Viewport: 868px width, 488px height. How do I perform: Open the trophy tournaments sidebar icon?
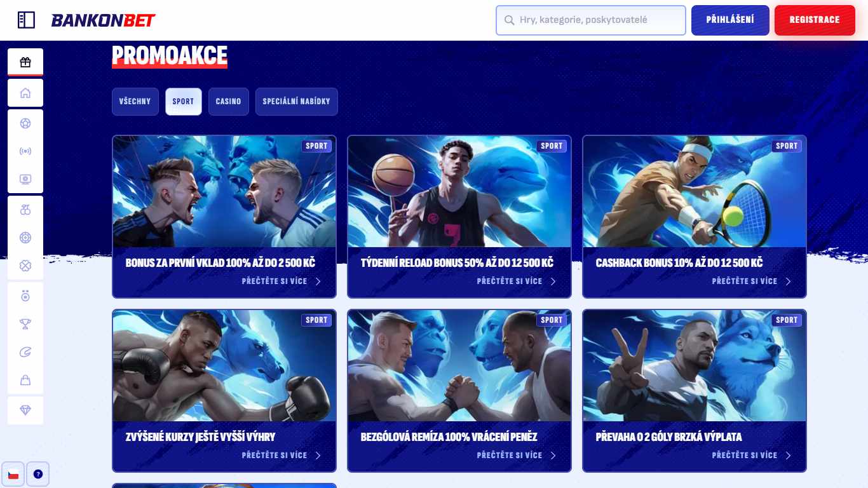click(25, 324)
